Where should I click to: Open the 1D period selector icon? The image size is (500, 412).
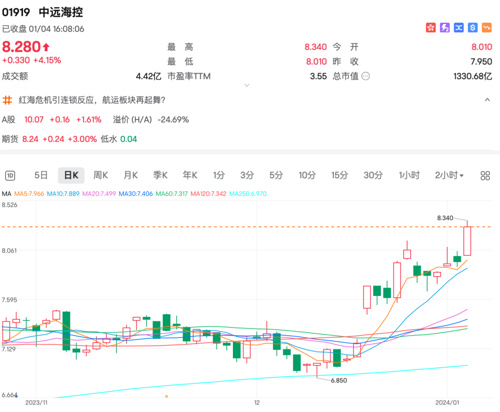coord(10,175)
